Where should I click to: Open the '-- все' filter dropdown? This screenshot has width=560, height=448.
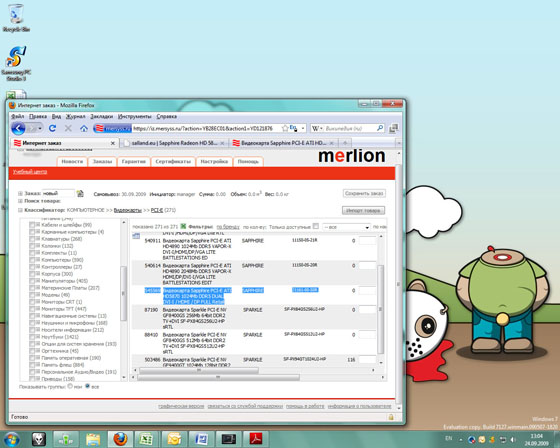346,227
